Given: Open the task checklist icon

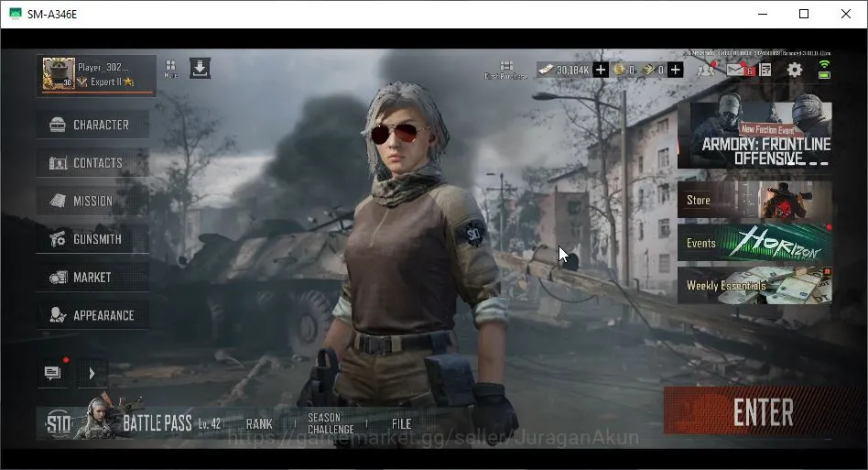Looking at the screenshot, I should [x=765, y=70].
